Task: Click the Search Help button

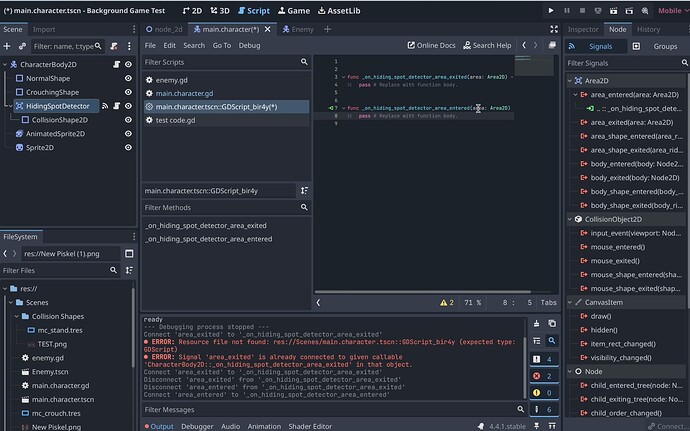Action: click(486, 46)
